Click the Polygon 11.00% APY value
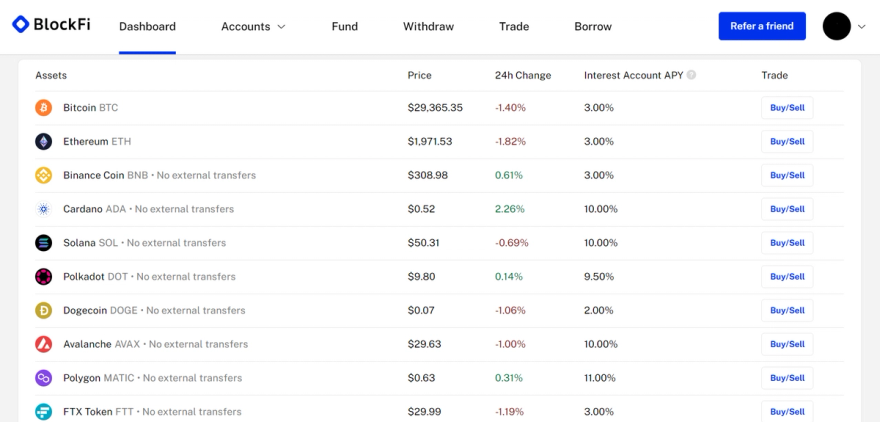This screenshot has width=880, height=422. [599, 378]
